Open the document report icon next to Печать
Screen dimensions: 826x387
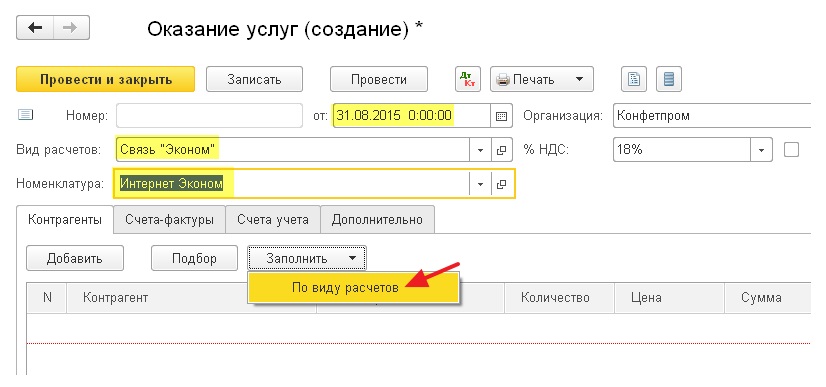click(634, 80)
